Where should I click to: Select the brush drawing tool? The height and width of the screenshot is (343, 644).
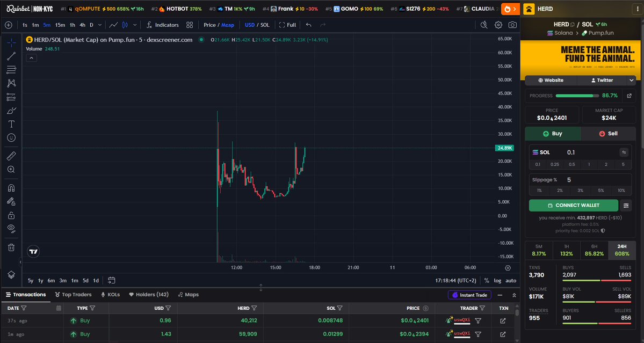click(x=11, y=111)
